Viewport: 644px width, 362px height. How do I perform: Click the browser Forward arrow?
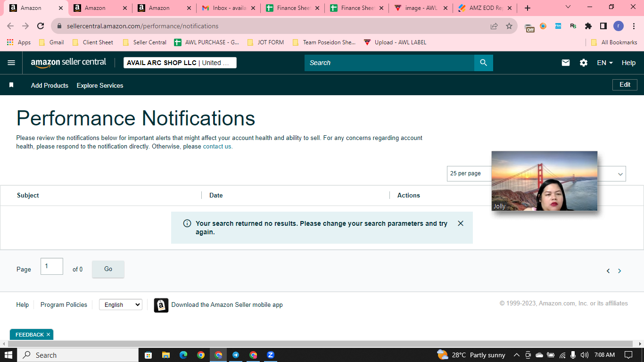coord(25,26)
